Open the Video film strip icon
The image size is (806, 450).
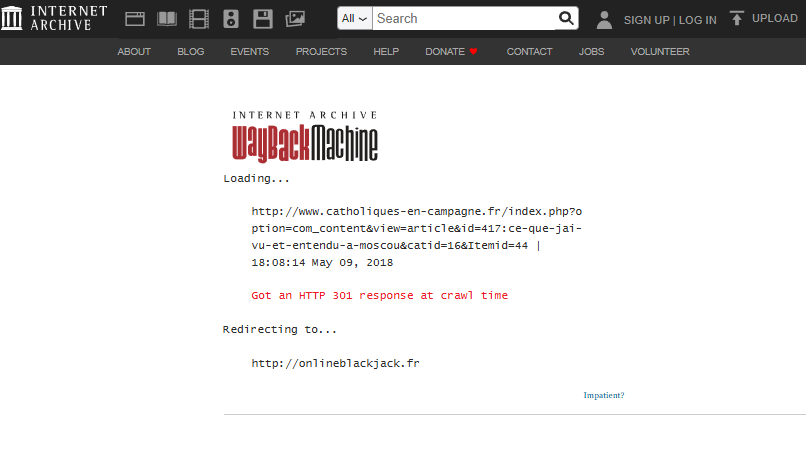(x=199, y=19)
